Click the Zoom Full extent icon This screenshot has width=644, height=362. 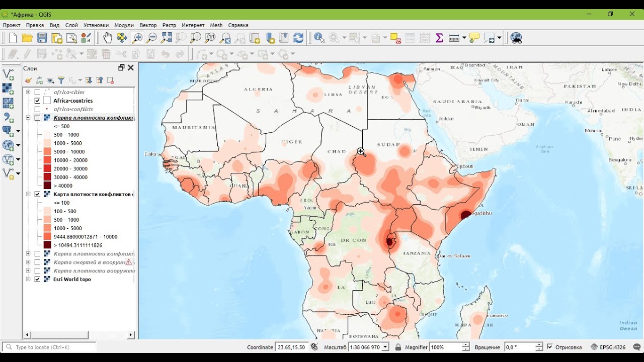pyautogui.click(x=167, y=38)
